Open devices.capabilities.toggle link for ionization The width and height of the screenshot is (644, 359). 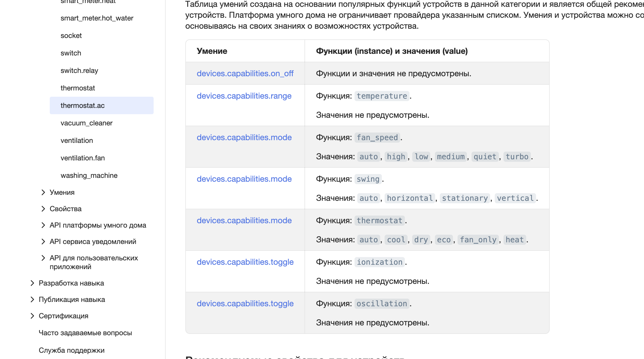click(x=245, y=262)
